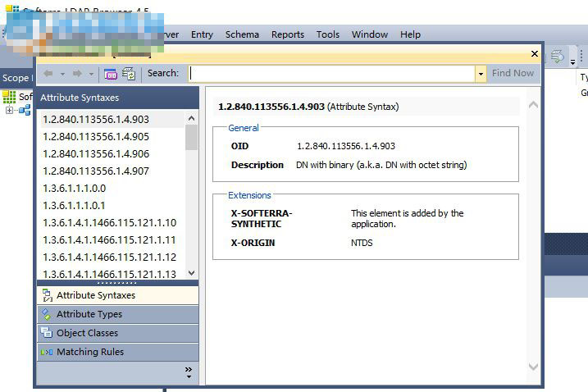Viewport: 588px width, 392px height.
Task: Select syntax 1.2.840.113556.1.4.905 in list
Action: click(96, 137)
